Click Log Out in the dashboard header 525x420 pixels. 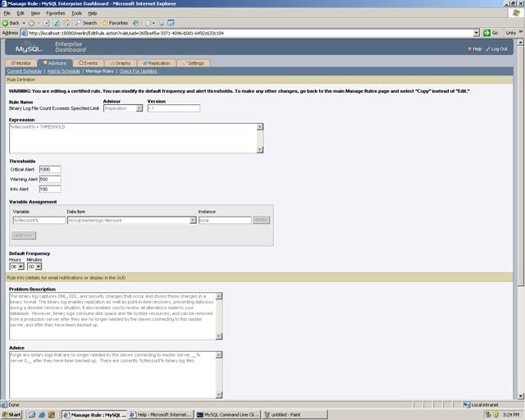(x=496, y=49)
